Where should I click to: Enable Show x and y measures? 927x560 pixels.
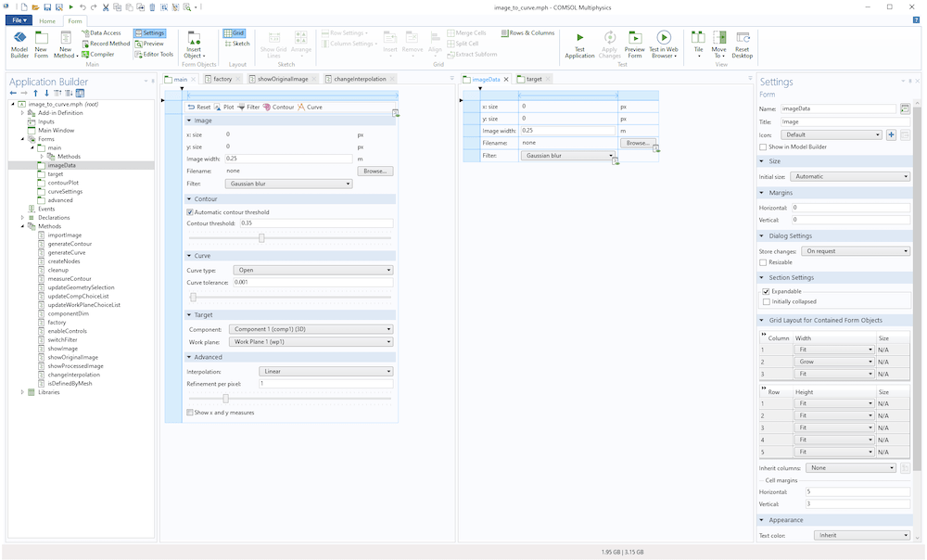(190, 412)
